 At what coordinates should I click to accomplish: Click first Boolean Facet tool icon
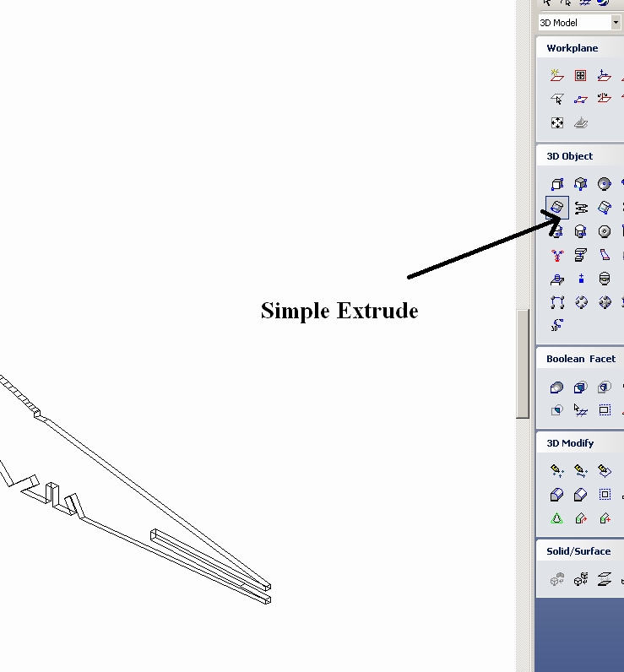(557, 387)
